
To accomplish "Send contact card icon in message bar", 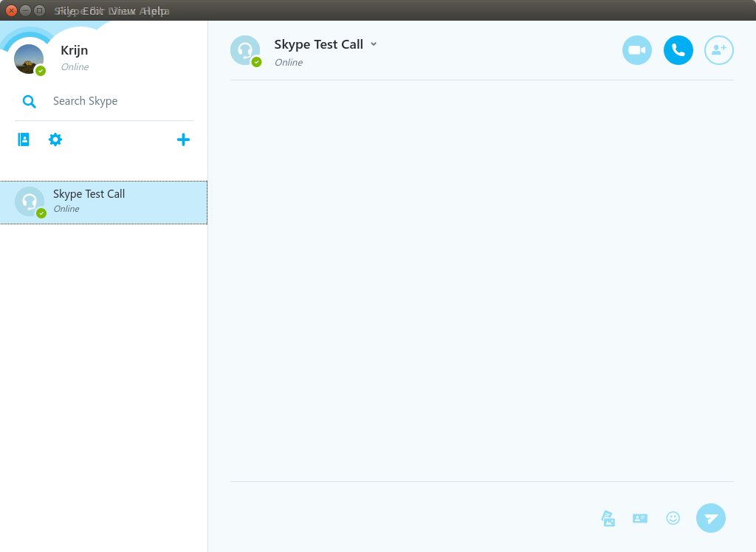I will click(x=640, y=518).
